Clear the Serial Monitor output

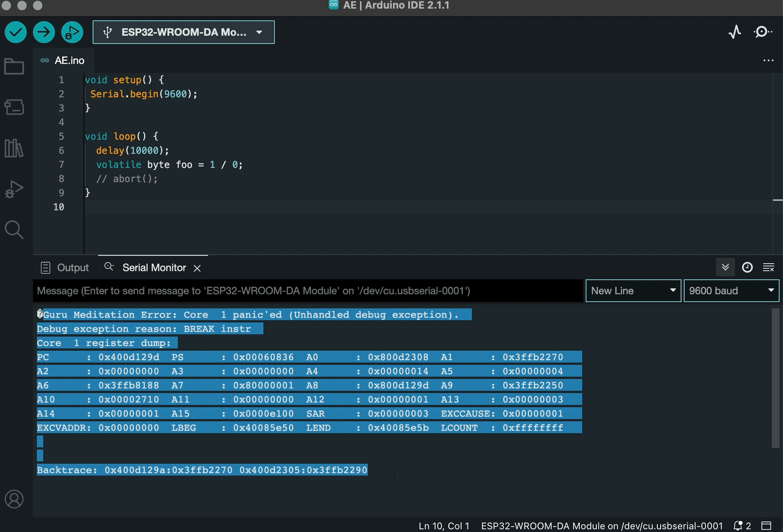tap(768, 267)
